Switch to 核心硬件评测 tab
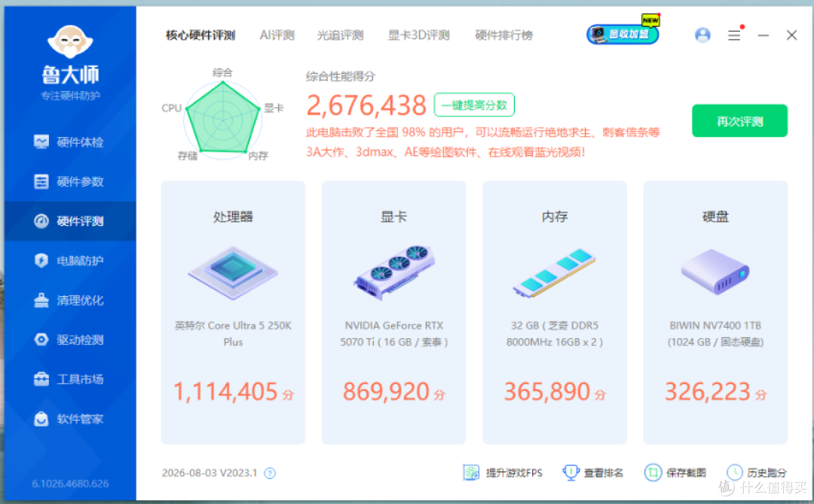 tap(200, 35)
